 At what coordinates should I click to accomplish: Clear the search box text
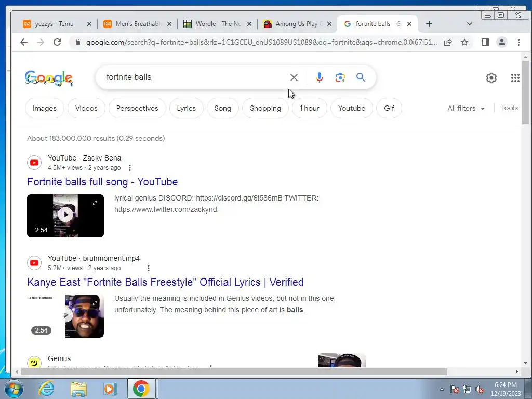click(294, 77)
